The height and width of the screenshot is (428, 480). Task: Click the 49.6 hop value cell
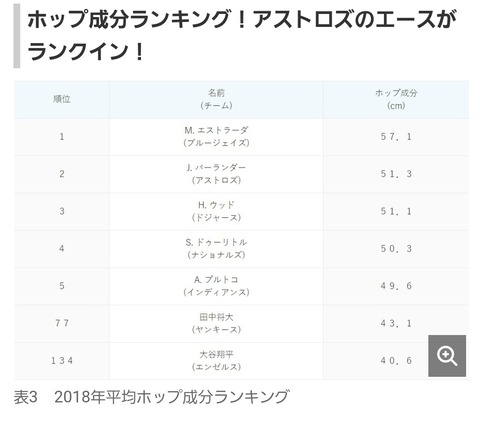[396, 286]
